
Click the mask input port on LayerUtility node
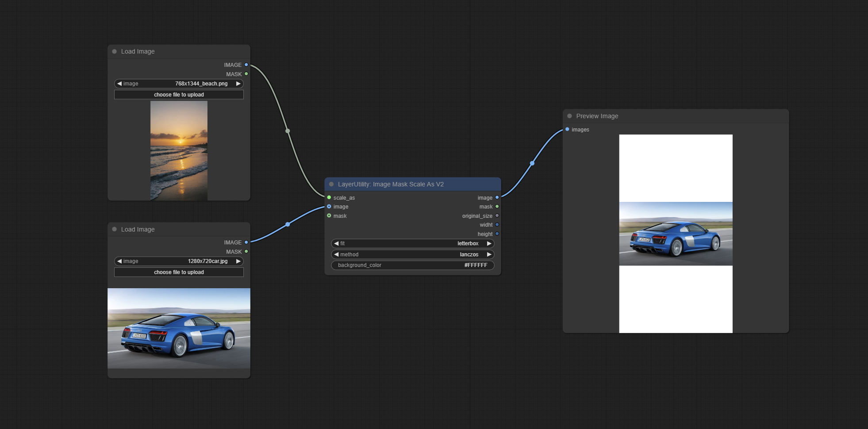pyautogui.click(x=329, y=216)
